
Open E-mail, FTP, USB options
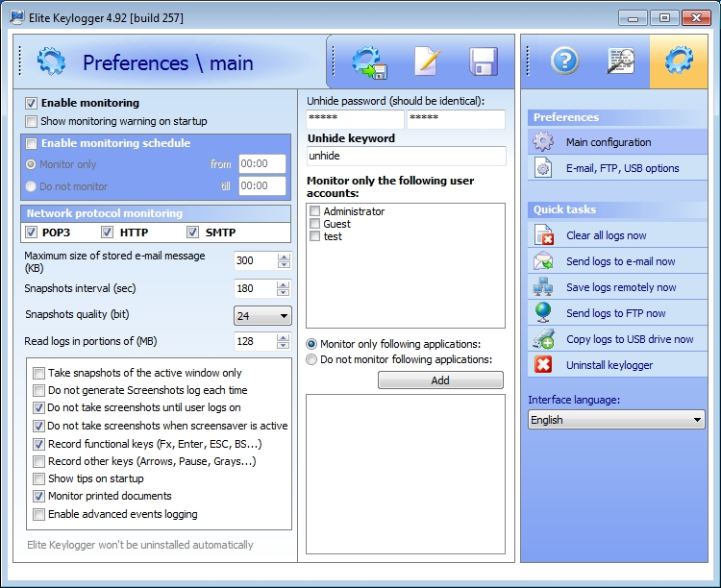click(x=617, y=168)
